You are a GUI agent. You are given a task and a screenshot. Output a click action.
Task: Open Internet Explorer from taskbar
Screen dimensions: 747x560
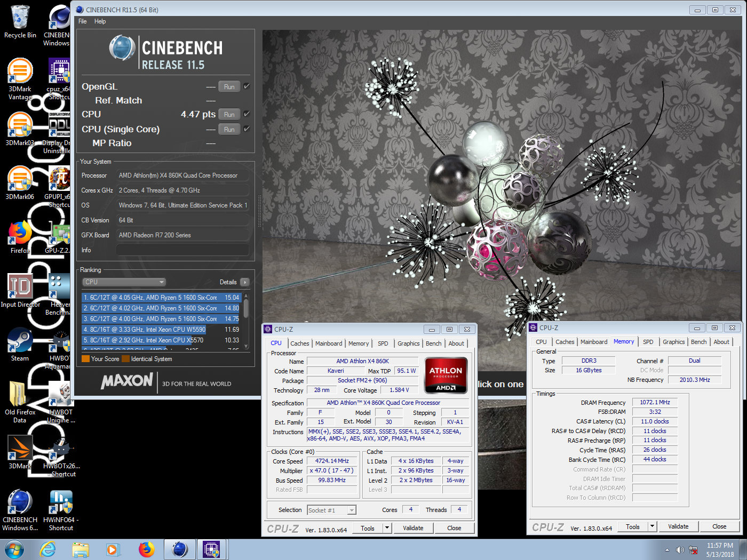click(x=48, y=549)
